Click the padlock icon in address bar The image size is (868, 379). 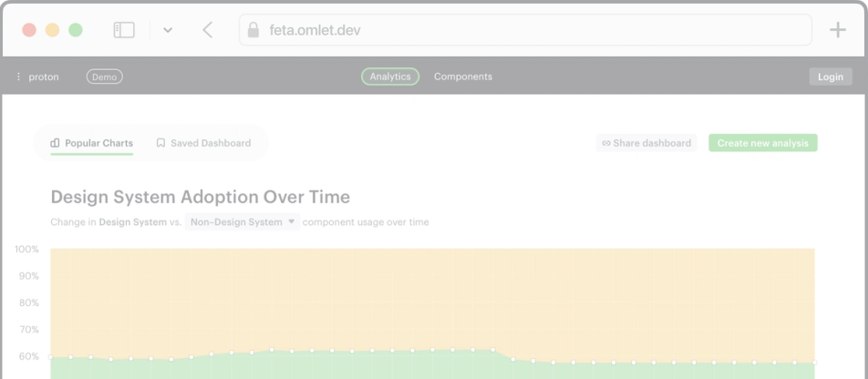tap(253, 30)
